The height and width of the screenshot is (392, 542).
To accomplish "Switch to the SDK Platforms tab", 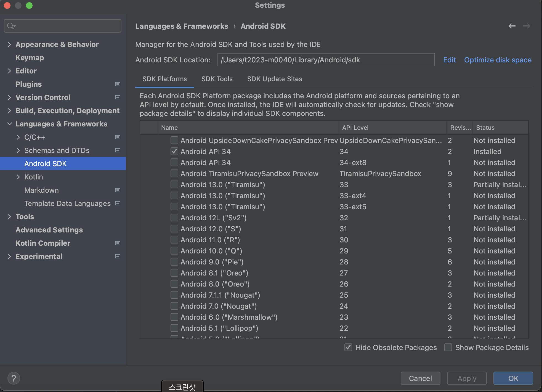I will pos(164,79).
